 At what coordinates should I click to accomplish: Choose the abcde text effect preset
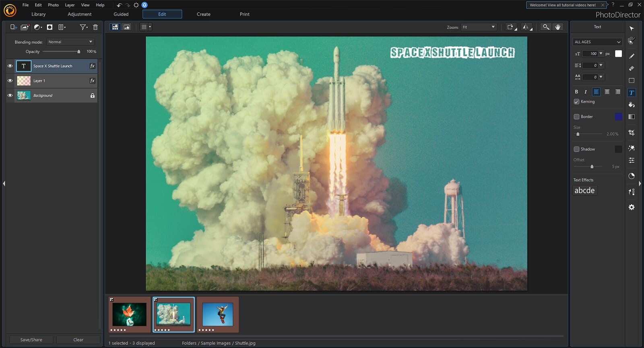585,190
